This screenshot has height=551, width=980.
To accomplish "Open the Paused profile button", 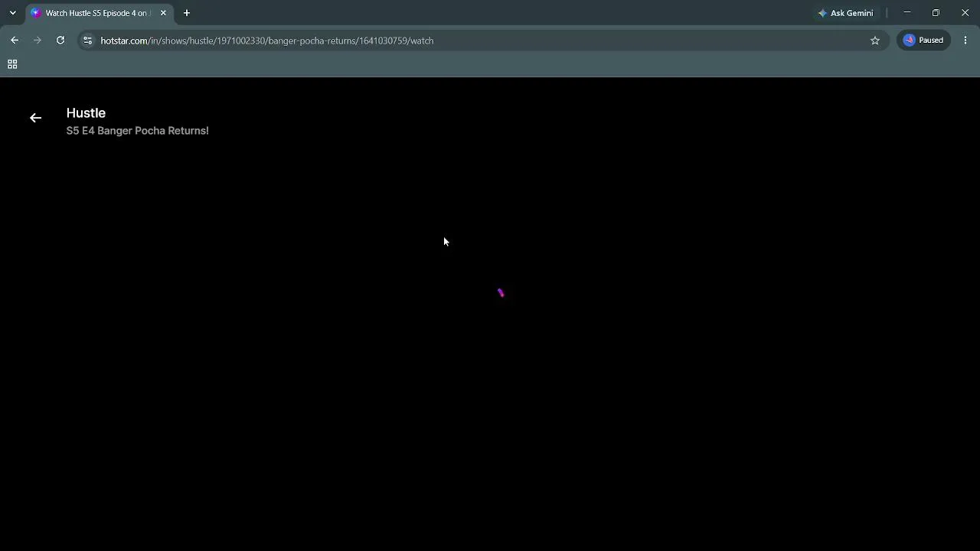I will pos(924,41).
